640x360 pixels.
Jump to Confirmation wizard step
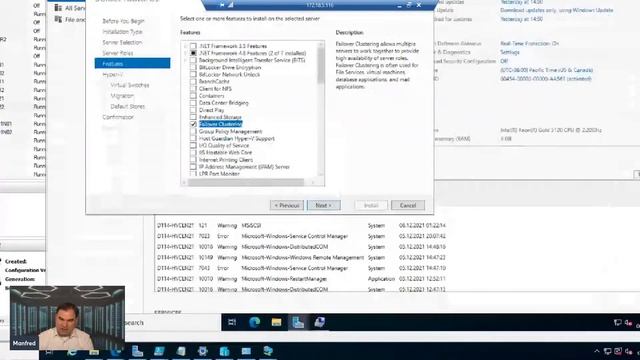pyautogui.click(x=118, y=117)
